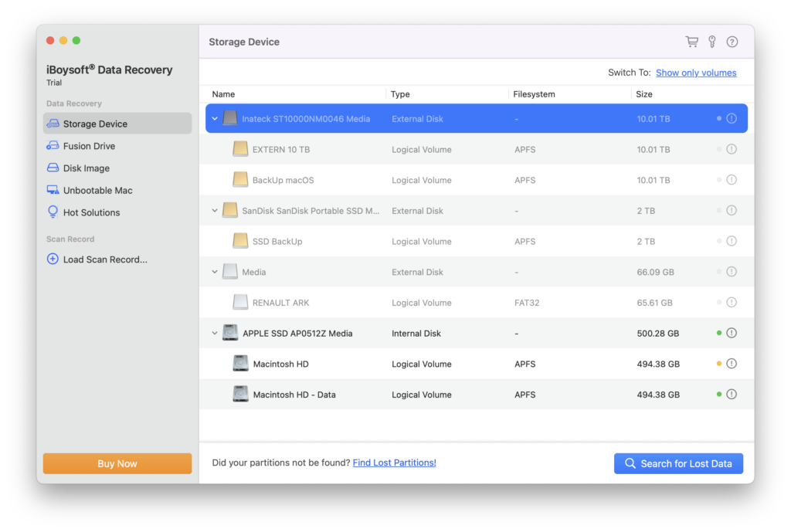Click the EXTERN 10 TB volume icon
The width and height of the screenshot is (791, 532).
coord(241,149)
